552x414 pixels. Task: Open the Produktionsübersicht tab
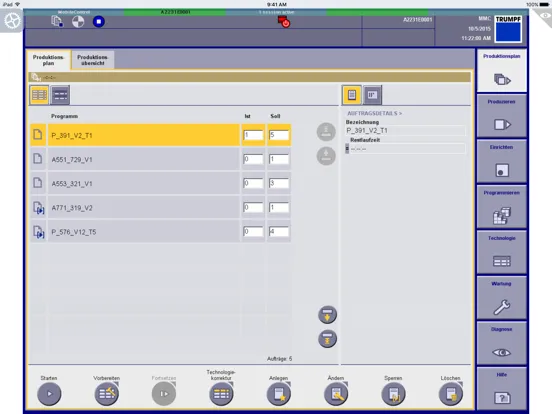pos(93,60)
